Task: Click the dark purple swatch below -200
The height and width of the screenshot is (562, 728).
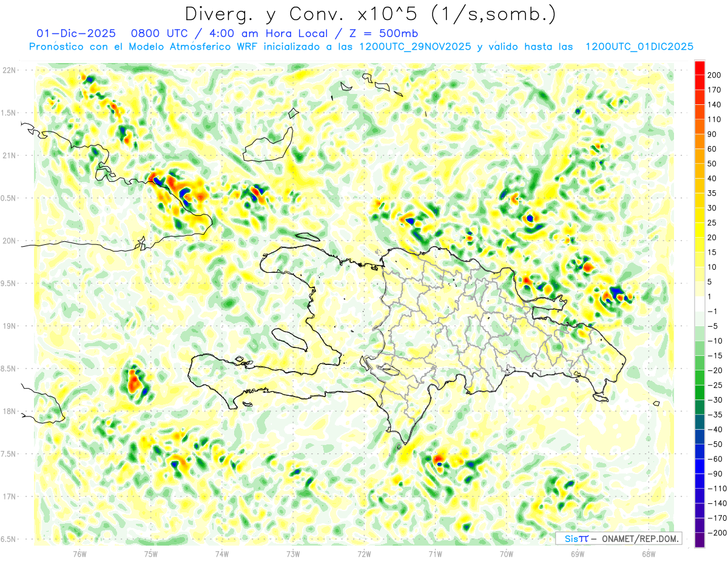Action: [x=699, y=540]
